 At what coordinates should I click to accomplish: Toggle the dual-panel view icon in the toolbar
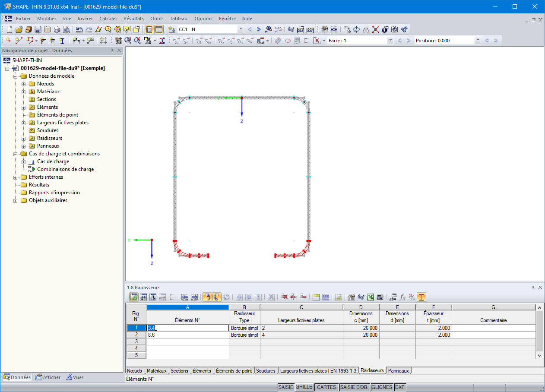tap(158, 29)
